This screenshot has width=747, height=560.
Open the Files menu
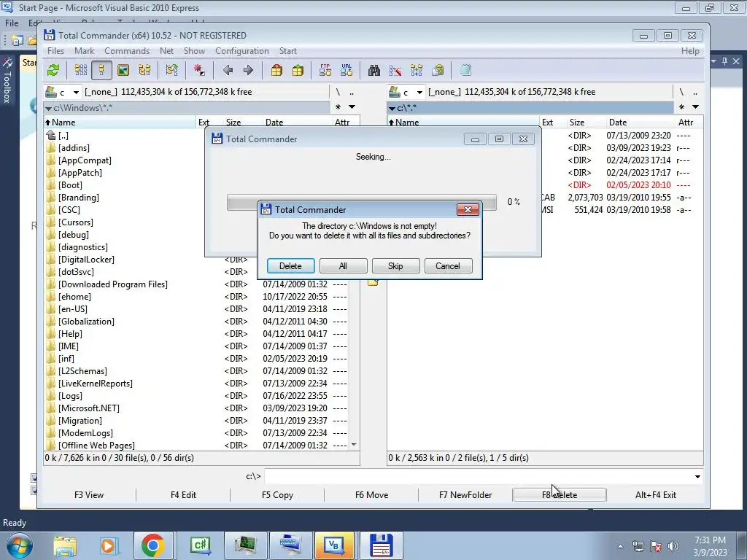pyautogui.click(x=55, y=51)
